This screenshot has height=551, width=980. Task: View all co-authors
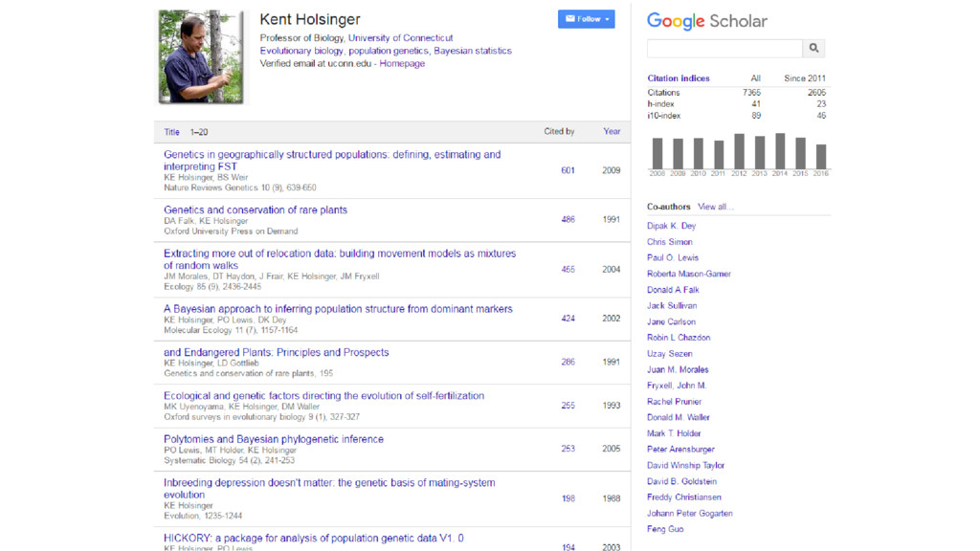[x=715, y=207]
